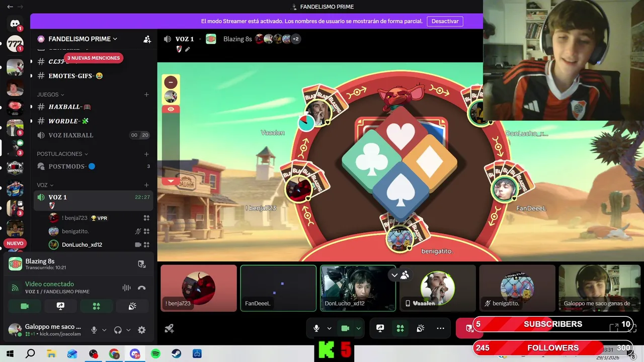Open camera options arrow in call bar
The width and height of the screenshot is (644, 362).
click(x=358, y=328)
